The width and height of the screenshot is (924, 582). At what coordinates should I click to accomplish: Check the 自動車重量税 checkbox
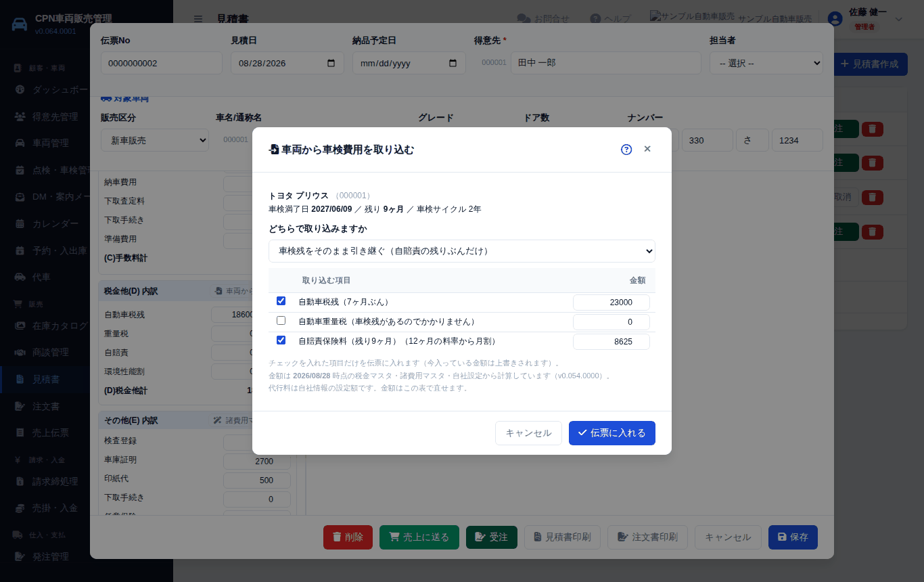click(x=281, y=321)
